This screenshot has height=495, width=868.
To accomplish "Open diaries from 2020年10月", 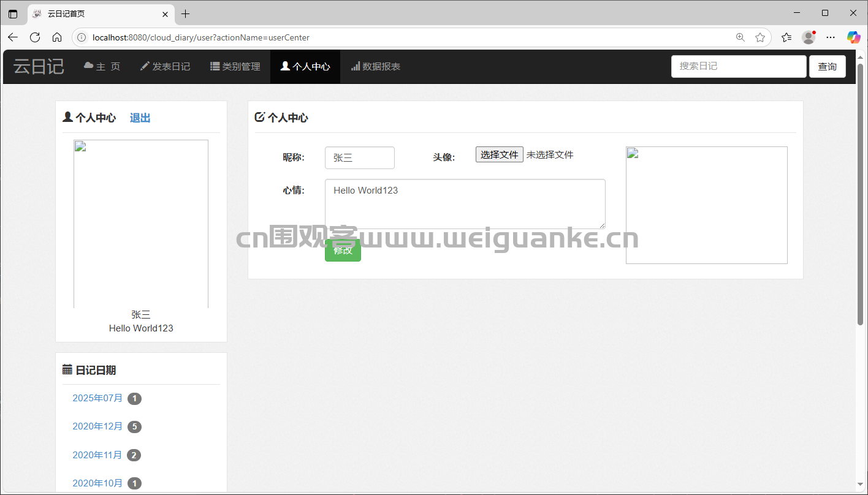I will (97, 483).
